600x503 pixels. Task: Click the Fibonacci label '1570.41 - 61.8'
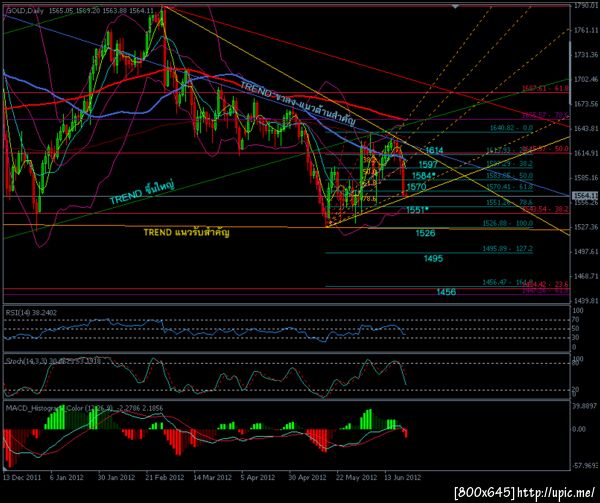tap(509, 187)
